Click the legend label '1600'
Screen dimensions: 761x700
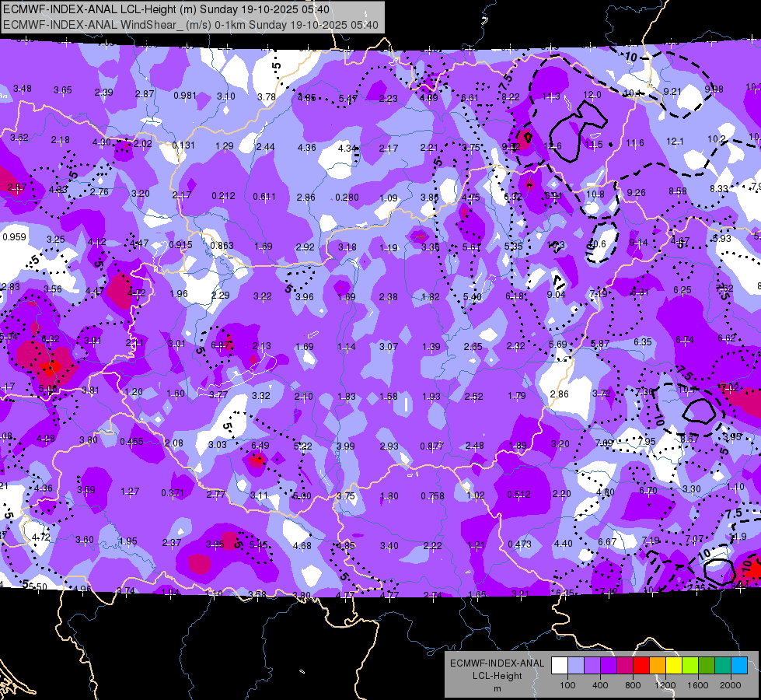(697, 685)
